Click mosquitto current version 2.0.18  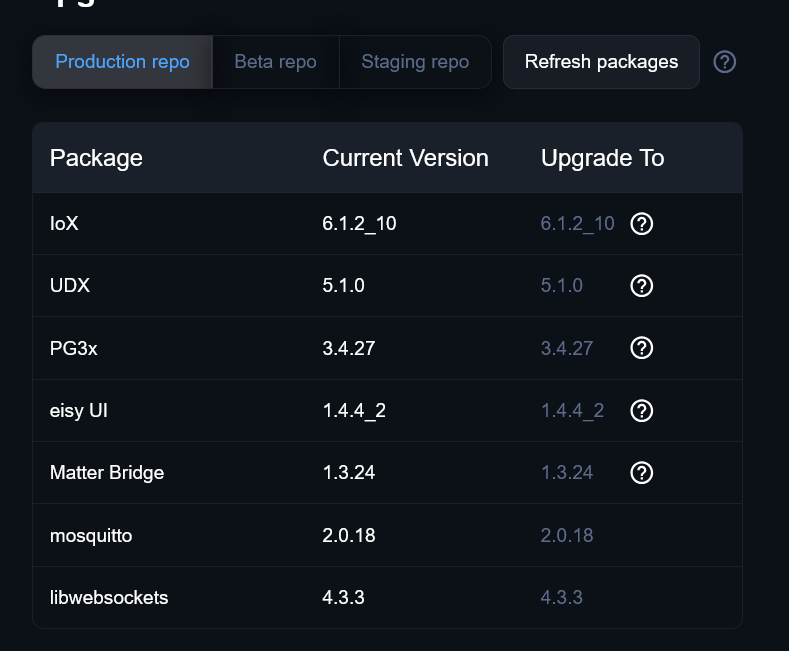coord(349,535)
